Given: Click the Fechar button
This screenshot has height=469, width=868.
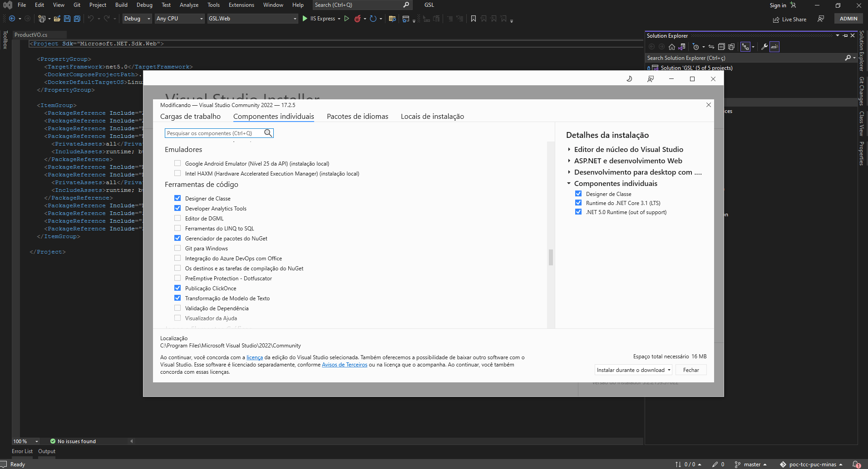Looking at the screenshot, I should pos(691,370).
